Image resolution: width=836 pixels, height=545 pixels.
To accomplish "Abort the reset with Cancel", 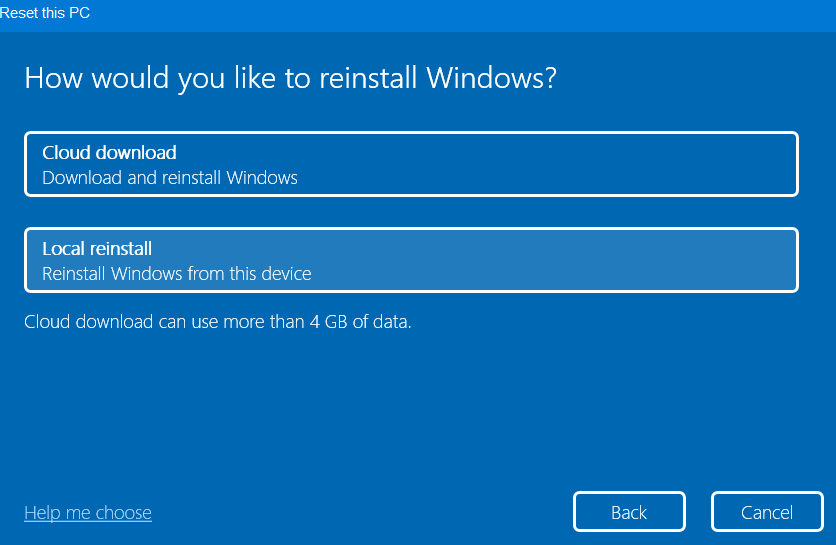I will [x=766, y=512].
